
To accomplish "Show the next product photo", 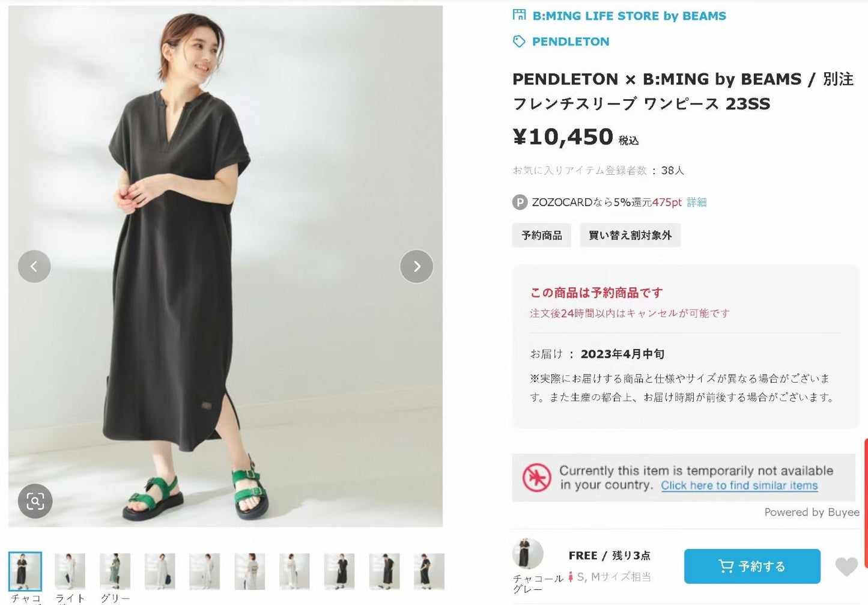I will pos(416,266).
